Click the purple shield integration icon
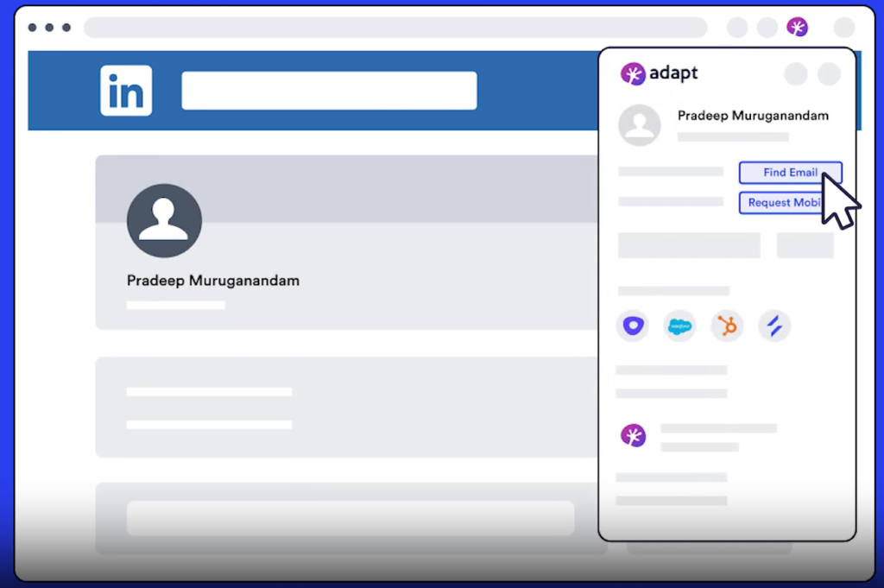The height and width of the screenshot is (588, 884). click(x=633, y=326)
